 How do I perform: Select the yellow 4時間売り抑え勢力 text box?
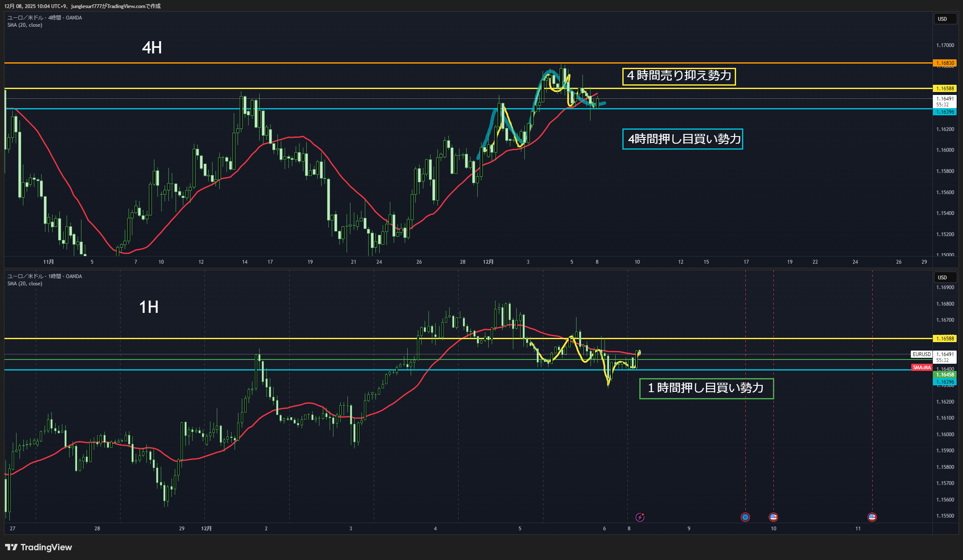click(x=679, y=76)
